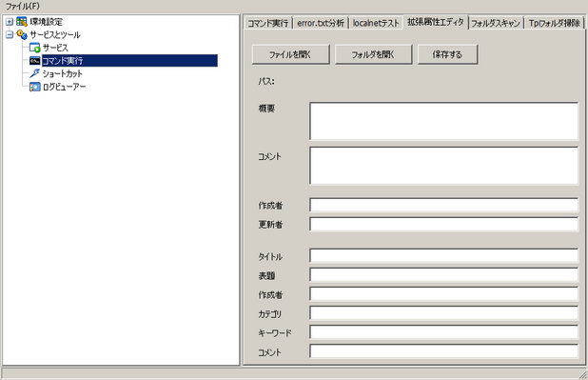This screenshot has width=588, height=380.
Task: Switch to the error.txt分析 tab
Action: 321,23
